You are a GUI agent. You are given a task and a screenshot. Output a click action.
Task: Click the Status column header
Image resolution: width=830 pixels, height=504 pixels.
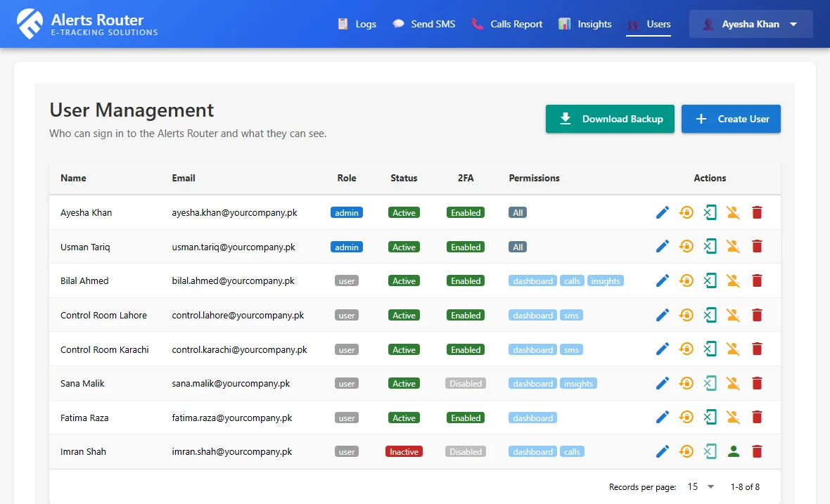404,179
